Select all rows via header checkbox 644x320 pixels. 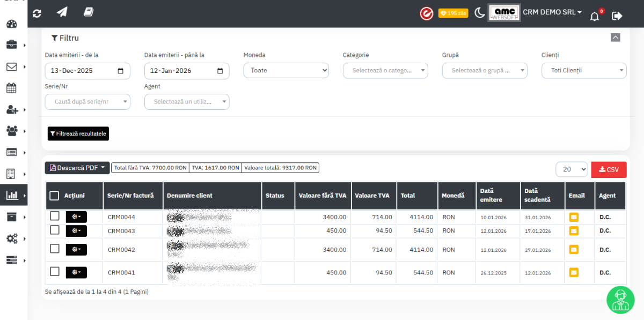pyautogui.click(x=54, y=196)
